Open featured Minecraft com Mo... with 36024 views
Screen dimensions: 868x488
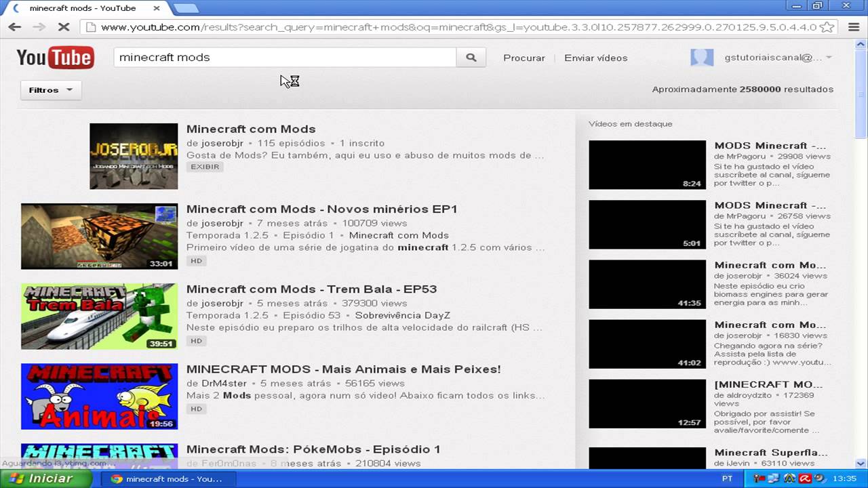770,265
